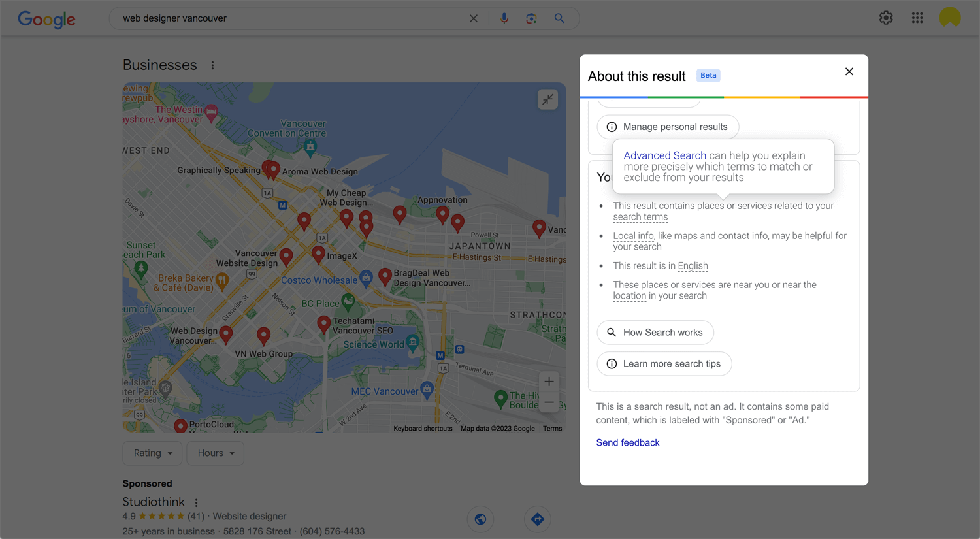Viewport: 980px width, 539px height.
Task: Click the Costco Wholesale map marker
Action: [x=367, y=278]
